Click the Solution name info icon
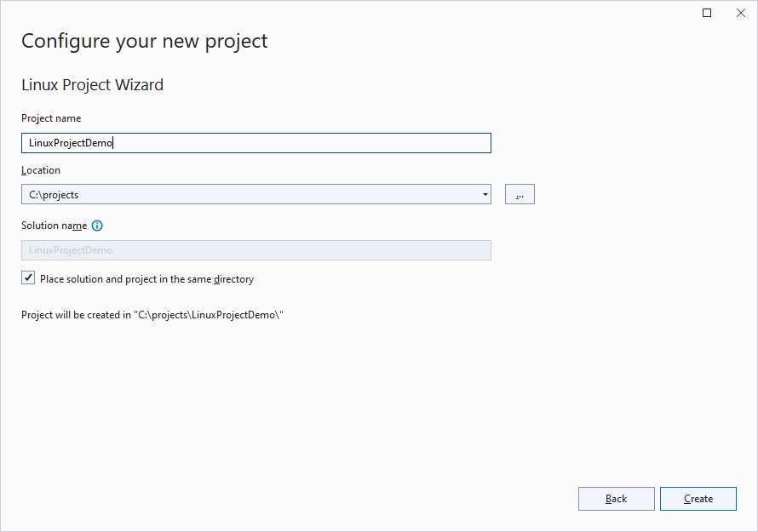 pos(97,226)
